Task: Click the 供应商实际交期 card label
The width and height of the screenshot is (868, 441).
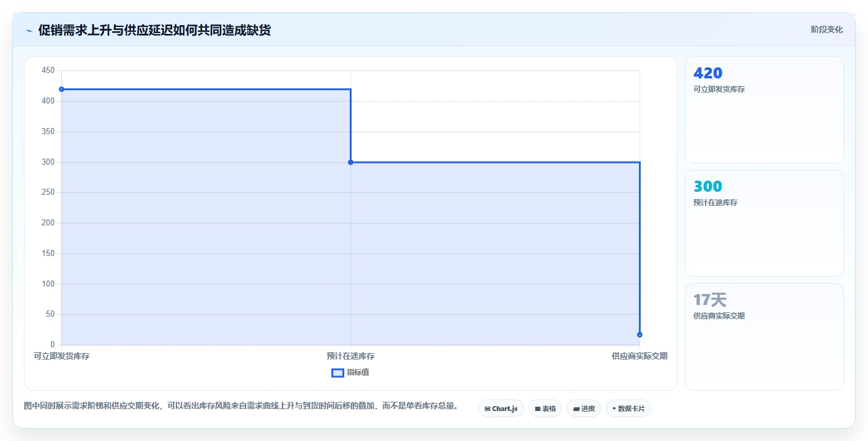Action: 719,316
